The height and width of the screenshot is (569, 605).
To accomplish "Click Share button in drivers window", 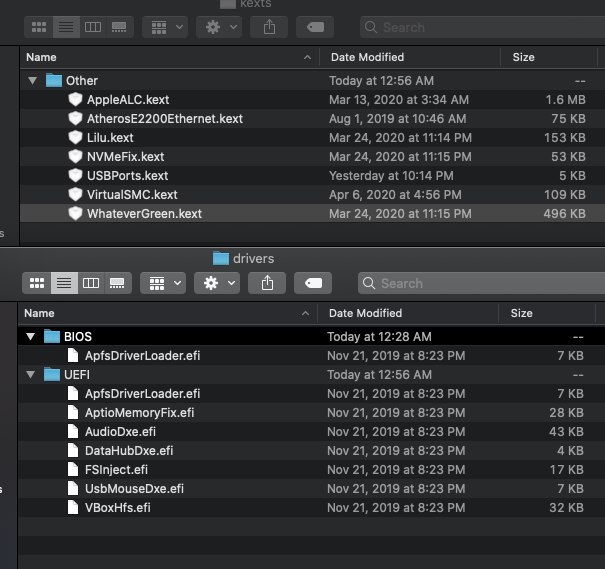I will [x=267, y=283].
